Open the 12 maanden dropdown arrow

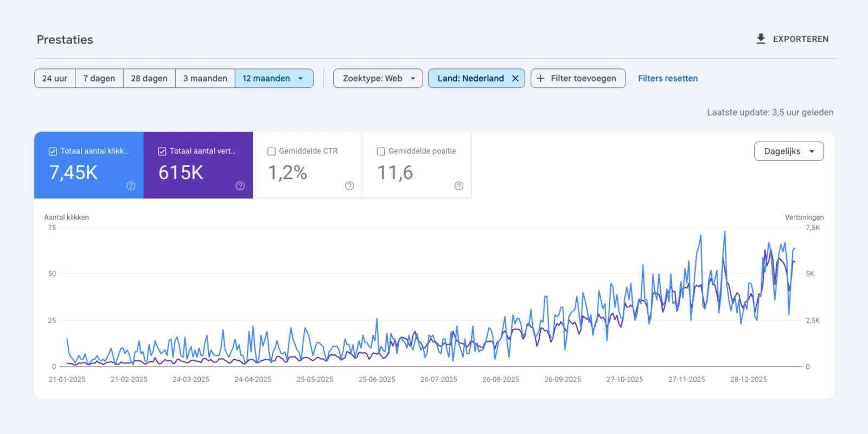(x=301, y=79)
